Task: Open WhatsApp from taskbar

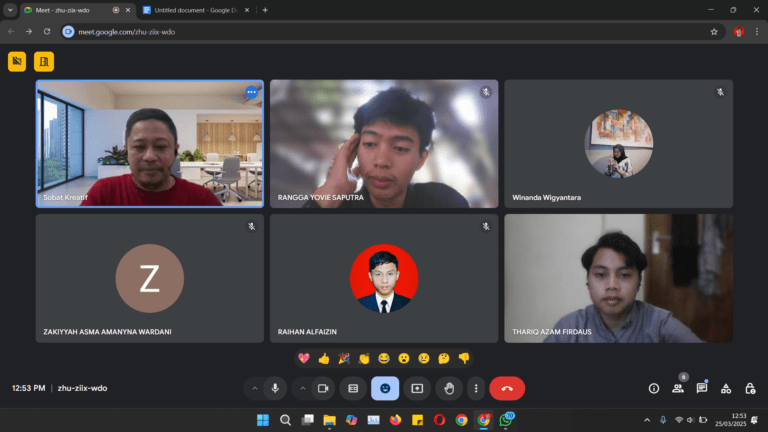Action: pyautogui.click(x=506, y=420)
